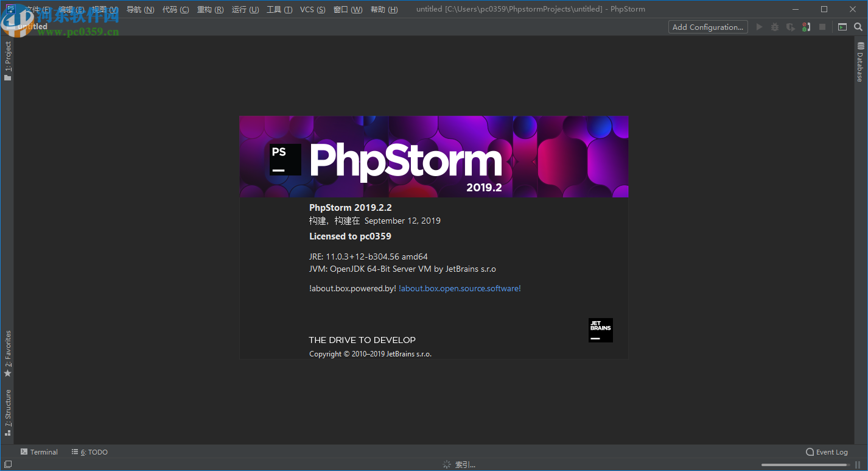Open the 2: Favorites tool window

[x=8, y=353]
